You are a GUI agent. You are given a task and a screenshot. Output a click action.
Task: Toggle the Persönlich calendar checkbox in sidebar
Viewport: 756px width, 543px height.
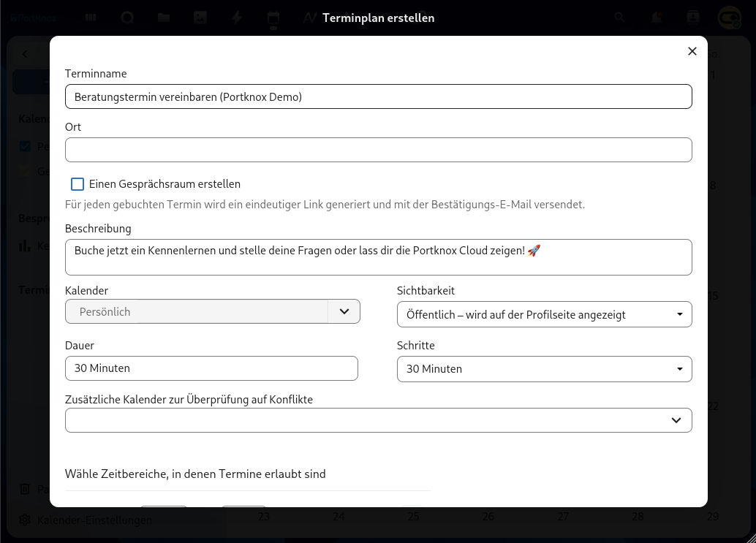(26, 147)
